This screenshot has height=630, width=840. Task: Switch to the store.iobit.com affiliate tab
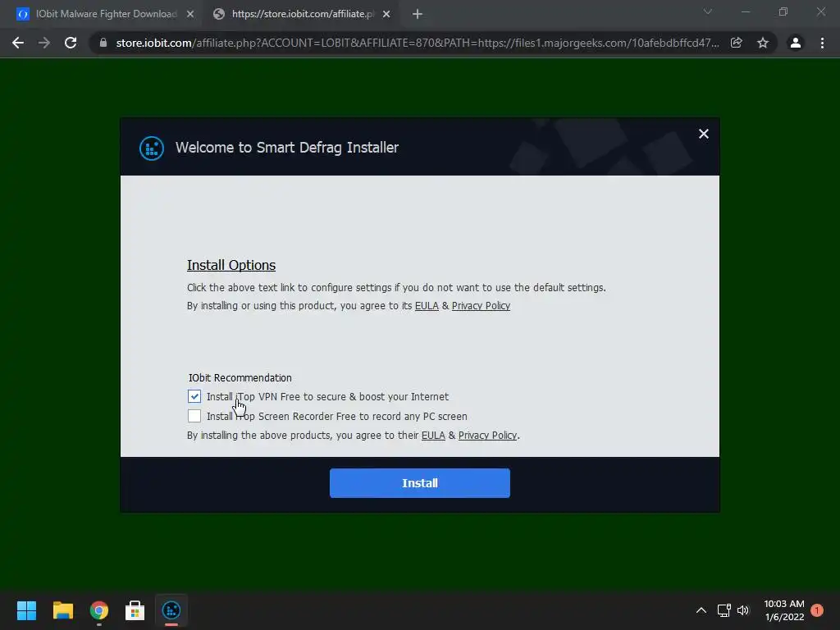302,14
